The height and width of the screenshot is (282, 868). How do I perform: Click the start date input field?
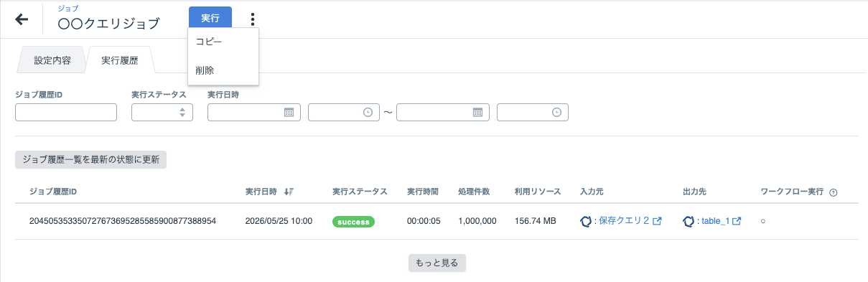[x=254, y=112]
